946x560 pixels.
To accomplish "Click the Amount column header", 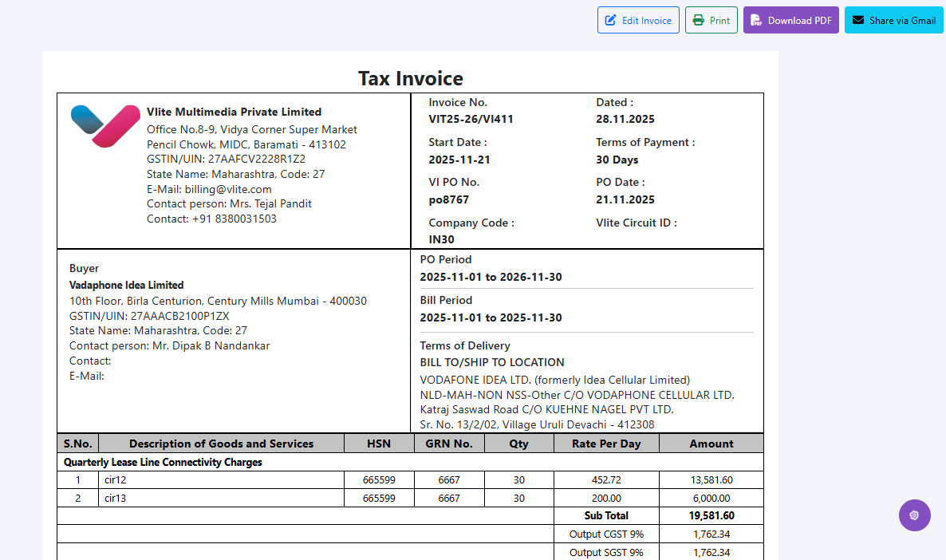I will 711,444.
